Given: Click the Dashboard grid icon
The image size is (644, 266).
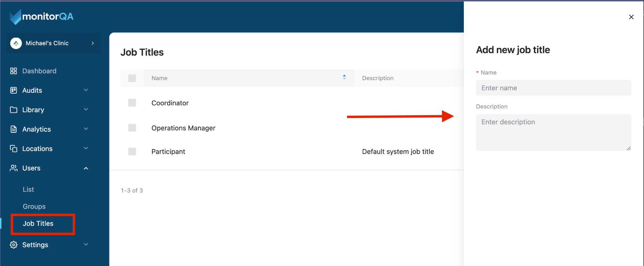Looking at the screenshot, I should [14, 71].
